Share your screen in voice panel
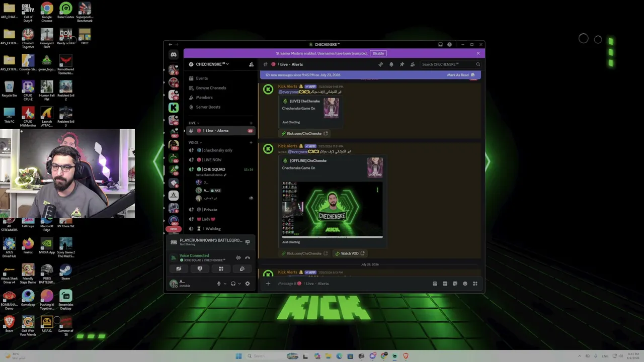644x362 pixels. pyautogui.click(x=200, y=269)
